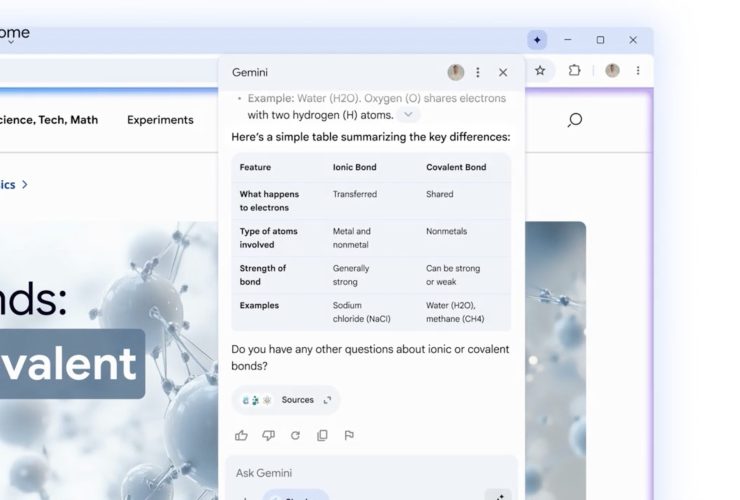Click the Gemini sparkle button in title bar
The height and width of the screenshot is (500, 740).
coord(537,40)
